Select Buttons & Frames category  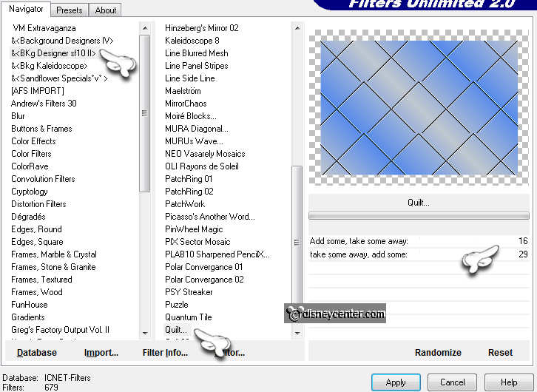[41, 129]
